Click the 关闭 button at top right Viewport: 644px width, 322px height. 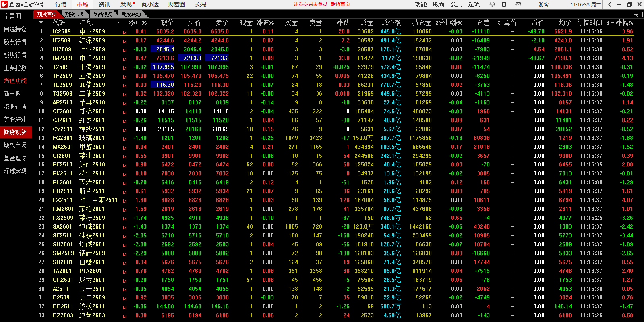click(x=638, y=14)
